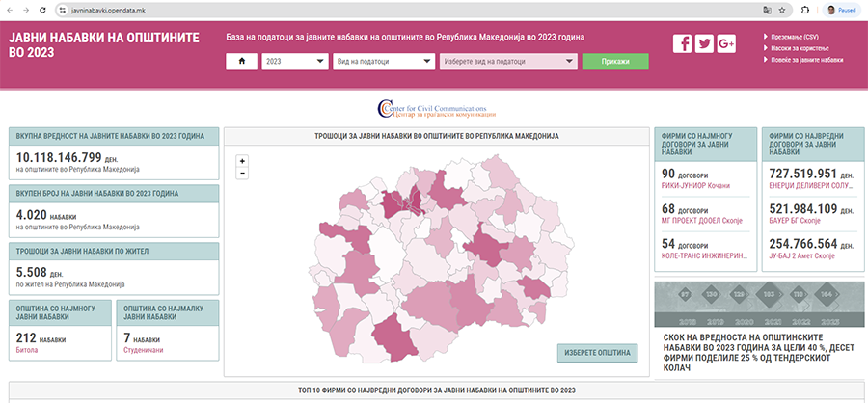
Task: Click the browser address bar
Action: (x=386, y=9)
